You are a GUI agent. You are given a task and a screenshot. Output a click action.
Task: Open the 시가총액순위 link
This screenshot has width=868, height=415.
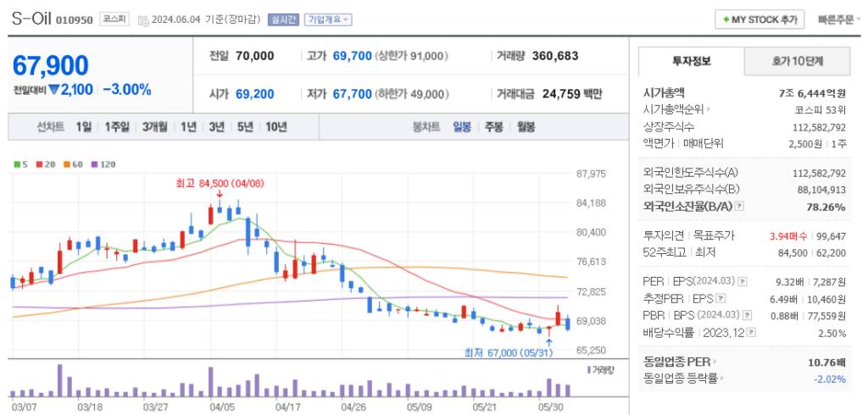coord(677,109)
